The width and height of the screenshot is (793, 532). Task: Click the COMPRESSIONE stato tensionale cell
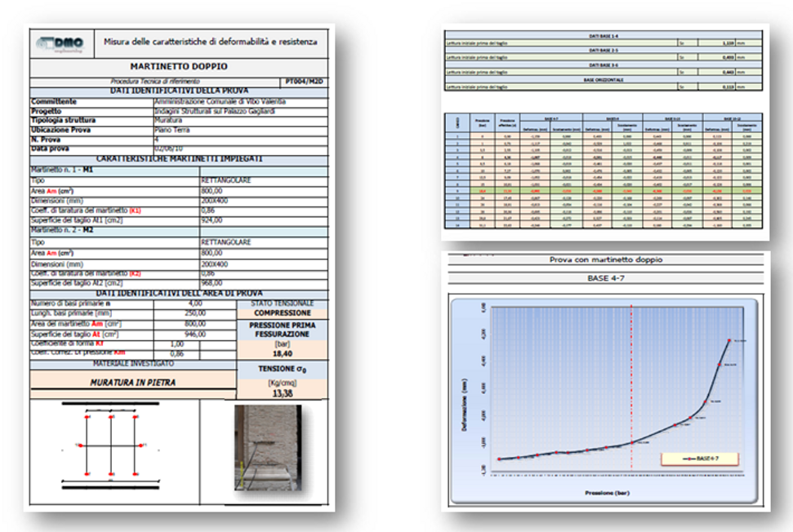(x=283, y=313)
